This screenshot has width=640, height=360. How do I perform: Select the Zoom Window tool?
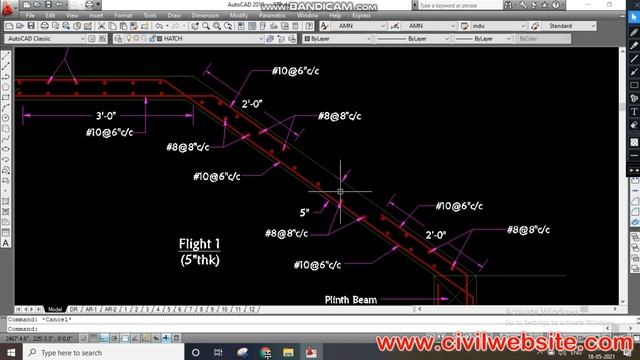217,26
